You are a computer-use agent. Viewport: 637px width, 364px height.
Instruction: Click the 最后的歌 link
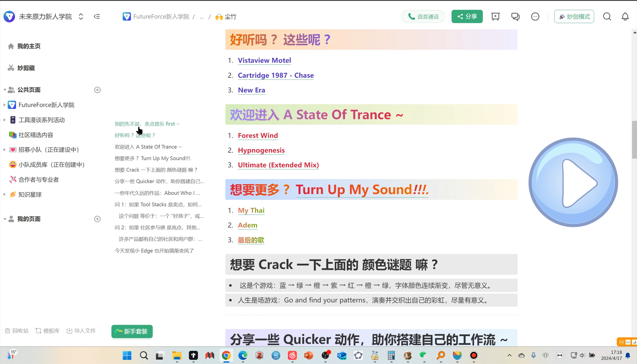pos(251,240)
